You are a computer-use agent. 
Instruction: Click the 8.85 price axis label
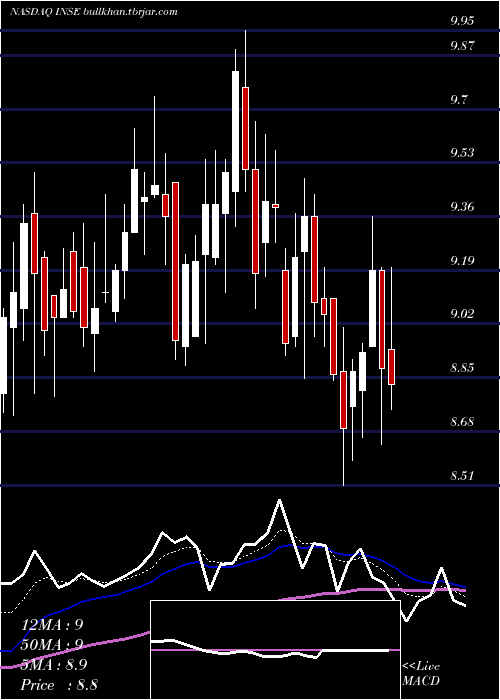(462, 368)
